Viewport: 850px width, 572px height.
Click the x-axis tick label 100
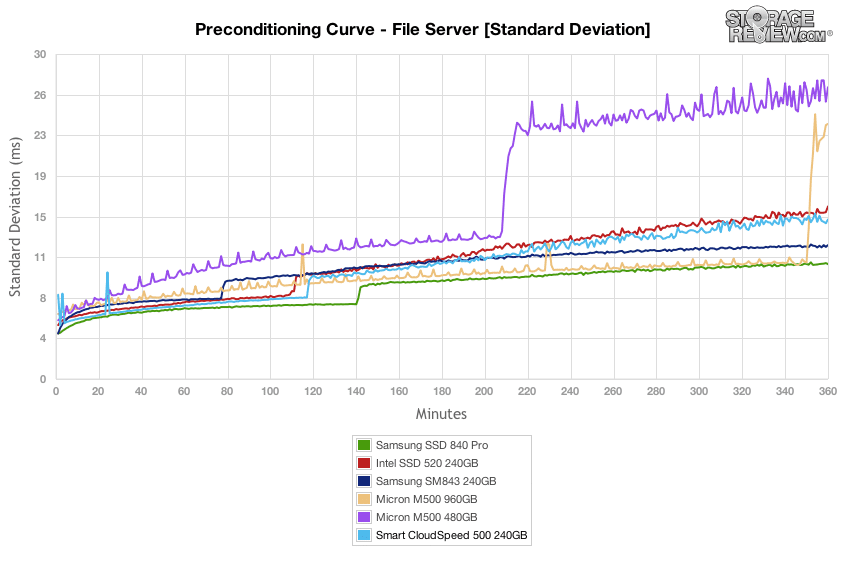pos(270,391)
